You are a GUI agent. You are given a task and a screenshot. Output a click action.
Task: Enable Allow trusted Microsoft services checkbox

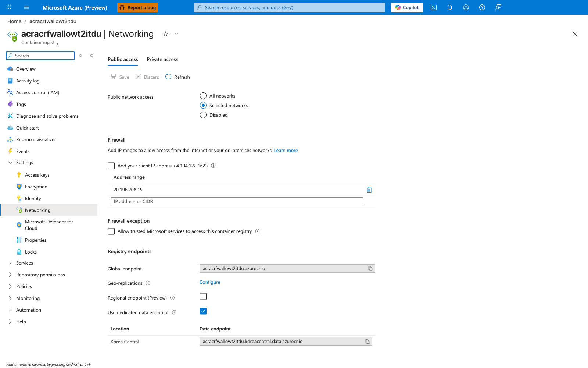click(x=111, y=231)
